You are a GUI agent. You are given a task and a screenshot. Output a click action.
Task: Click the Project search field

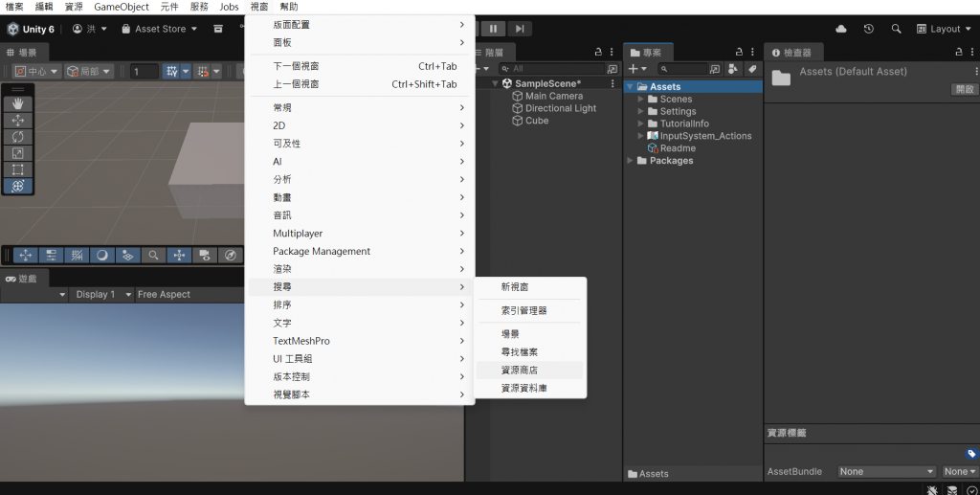[682, 69]
